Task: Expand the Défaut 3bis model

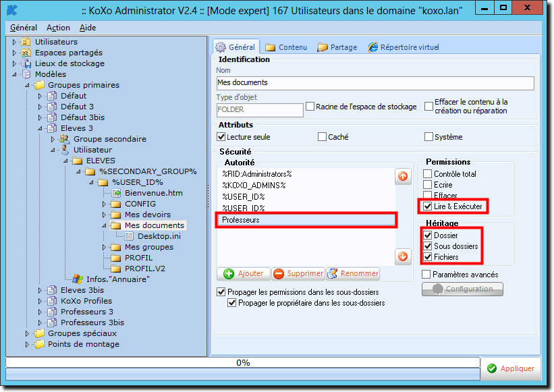Action: coord(40,117)
